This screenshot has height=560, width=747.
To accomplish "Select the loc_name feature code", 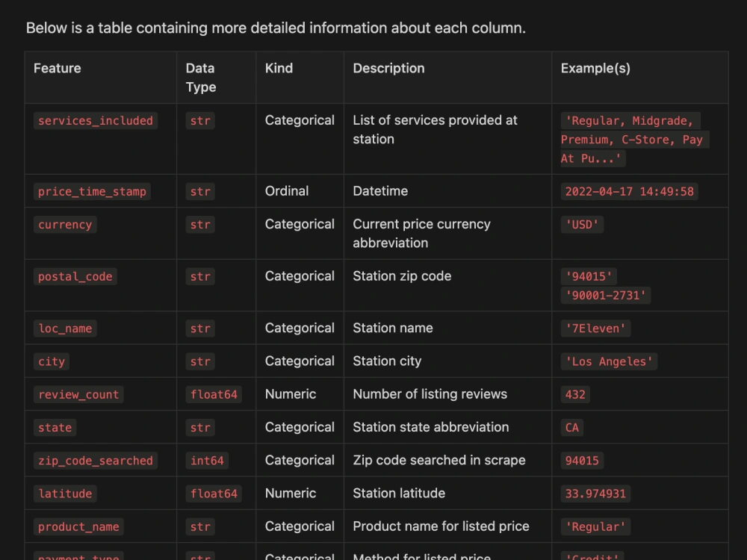I will [65, 328].
